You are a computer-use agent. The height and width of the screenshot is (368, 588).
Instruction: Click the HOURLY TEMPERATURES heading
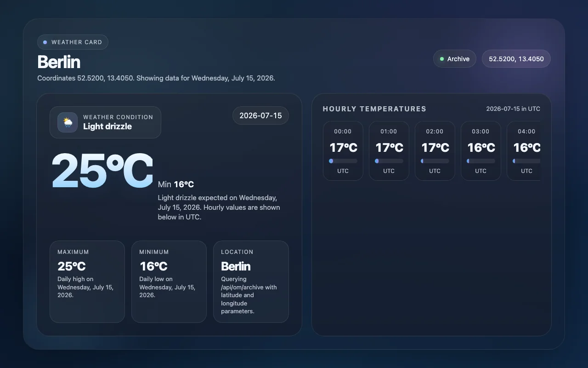[x=374, y=109]
